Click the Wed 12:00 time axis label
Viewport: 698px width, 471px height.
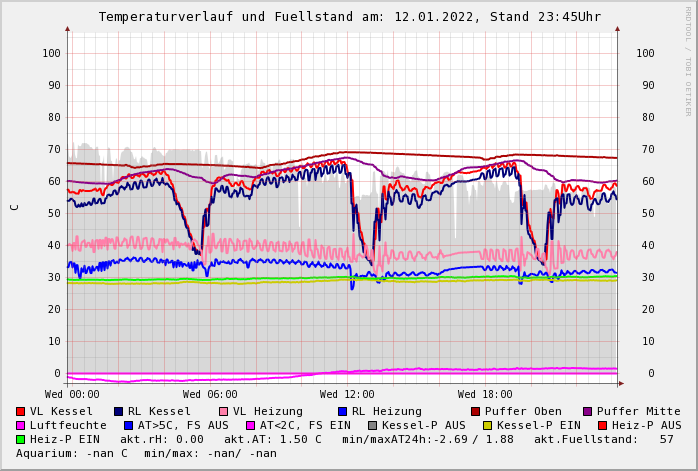(x=347, y=395)
